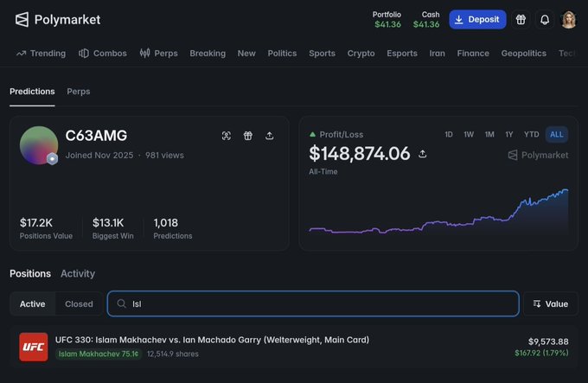Viewport: 588px width, 383px height.
Task: Select the Positions tab
Action: tap(30, 273)
